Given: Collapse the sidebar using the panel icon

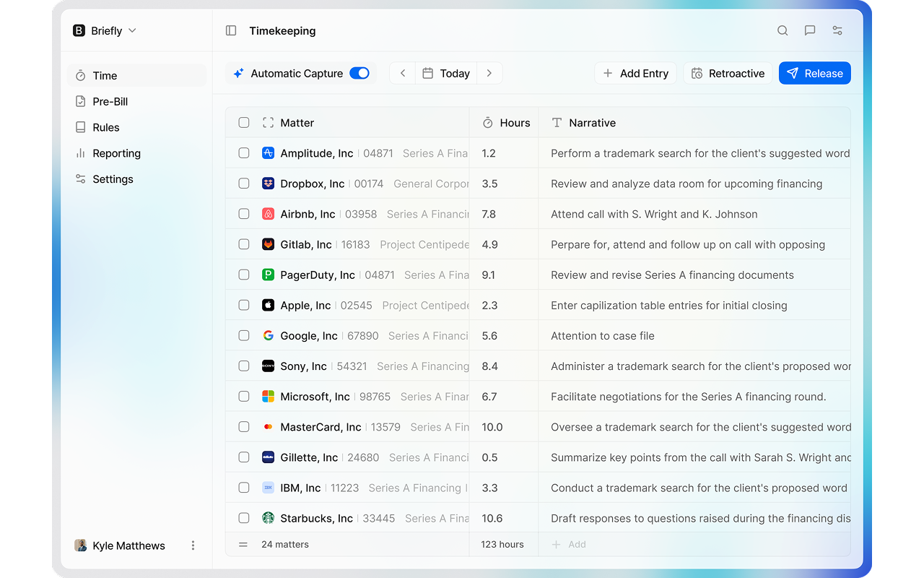Looking at the screenshot, I should pos(230,30).
